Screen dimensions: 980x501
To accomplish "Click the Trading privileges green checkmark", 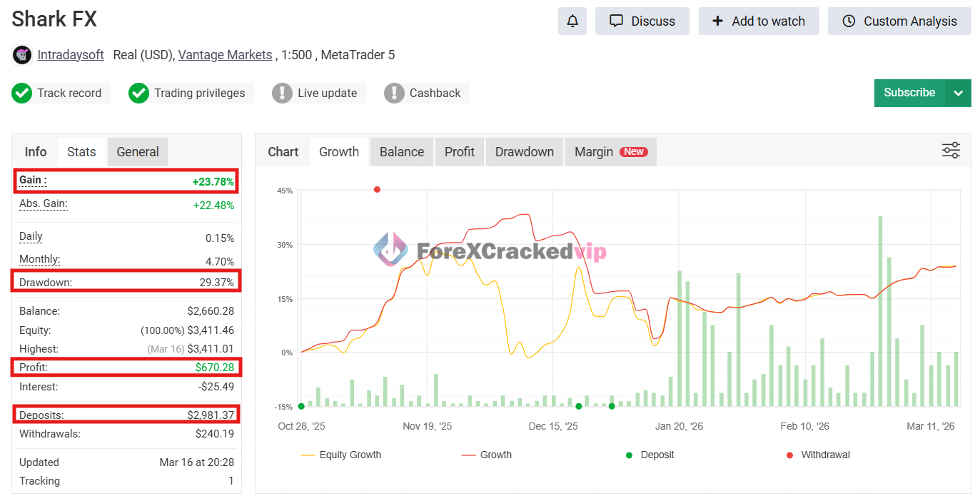I will (138, 93).
